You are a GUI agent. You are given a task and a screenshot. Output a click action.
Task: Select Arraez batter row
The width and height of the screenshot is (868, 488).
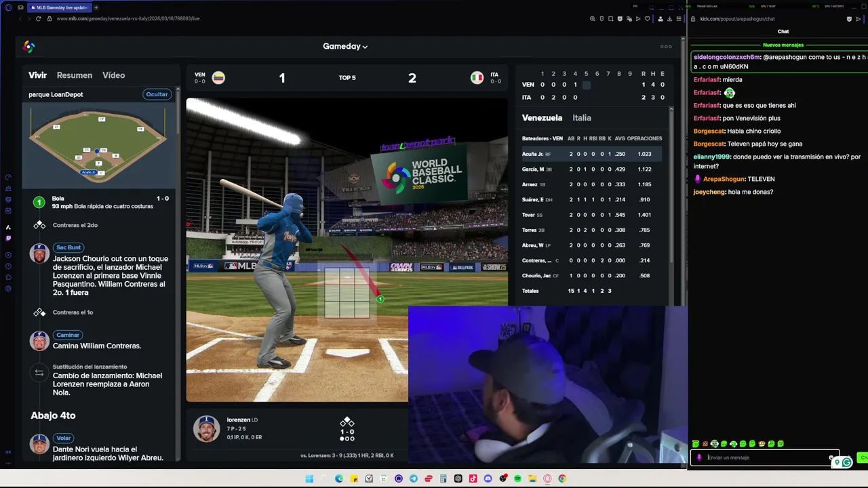click(592, 184)
